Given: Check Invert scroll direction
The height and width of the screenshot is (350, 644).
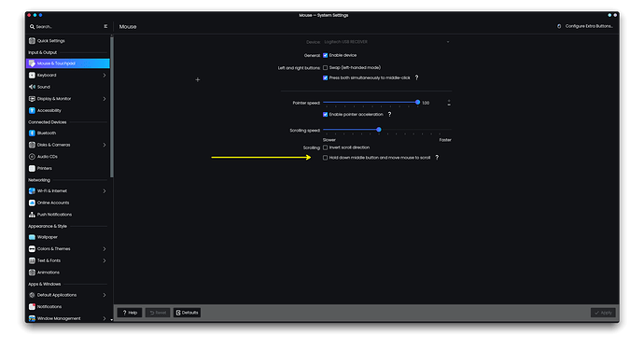Looking at the screenshot, I should 326,147.
